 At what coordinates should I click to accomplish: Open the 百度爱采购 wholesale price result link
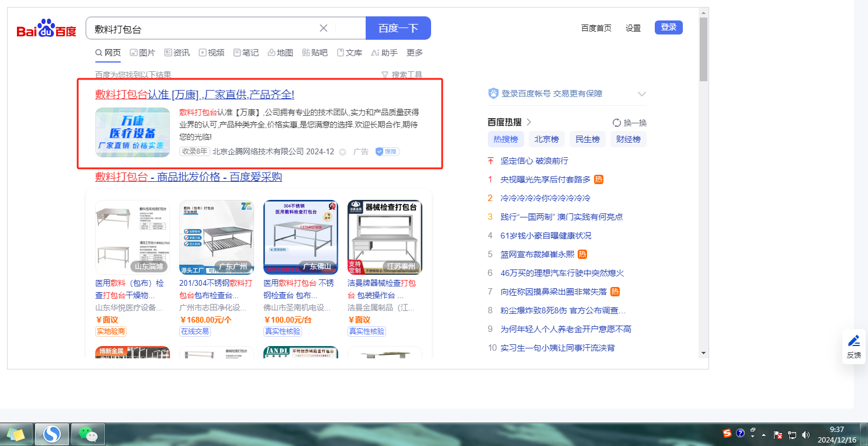click(x=189, y=177)
